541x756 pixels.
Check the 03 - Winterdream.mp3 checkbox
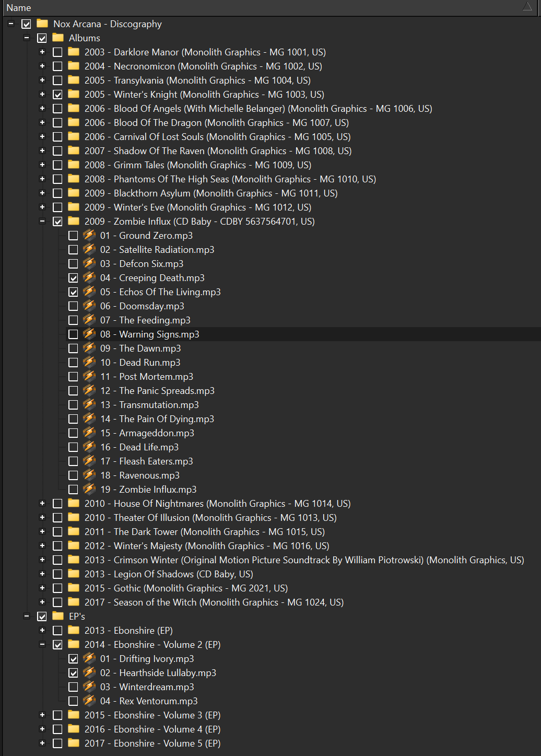click(73, 687)
